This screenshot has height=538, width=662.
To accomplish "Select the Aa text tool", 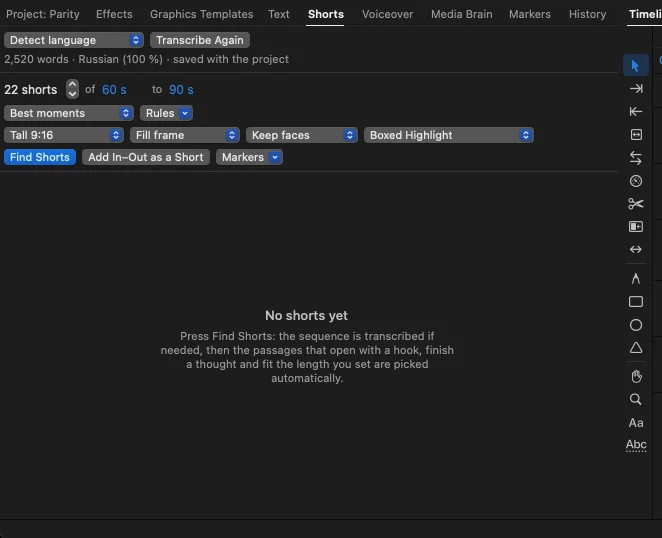I will pyautogui.click(x=636, y=423).
